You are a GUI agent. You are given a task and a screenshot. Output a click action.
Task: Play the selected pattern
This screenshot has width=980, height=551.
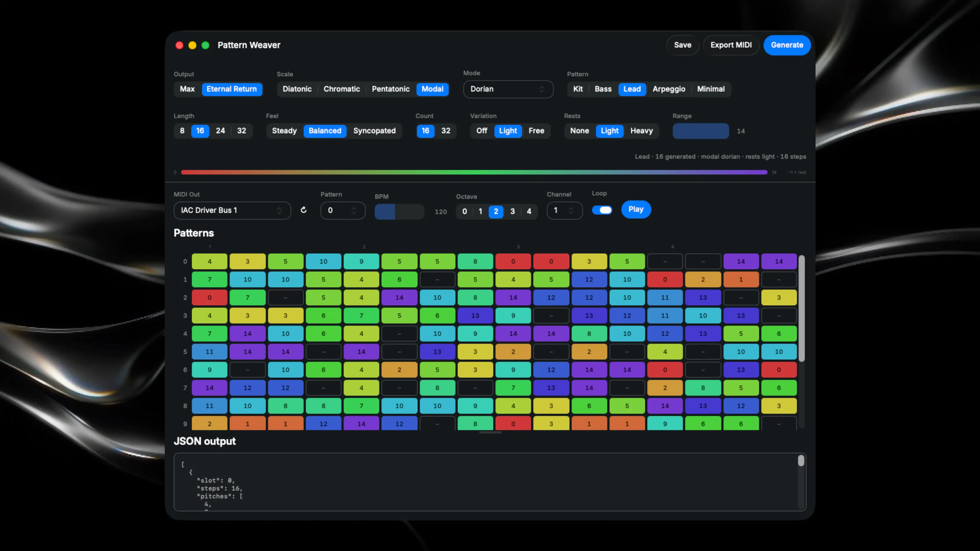(x=636, y=209)
